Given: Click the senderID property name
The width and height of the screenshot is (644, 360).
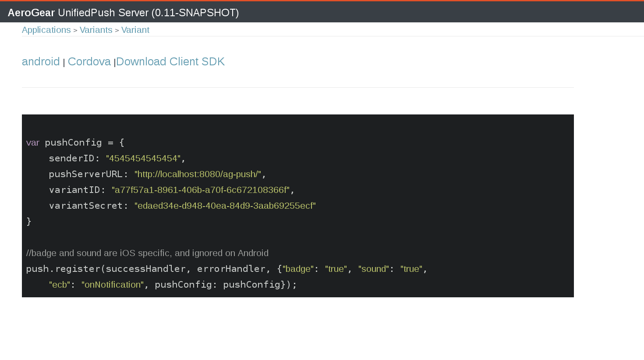Looking at the screenshot, I should click(x=71, y=158).
